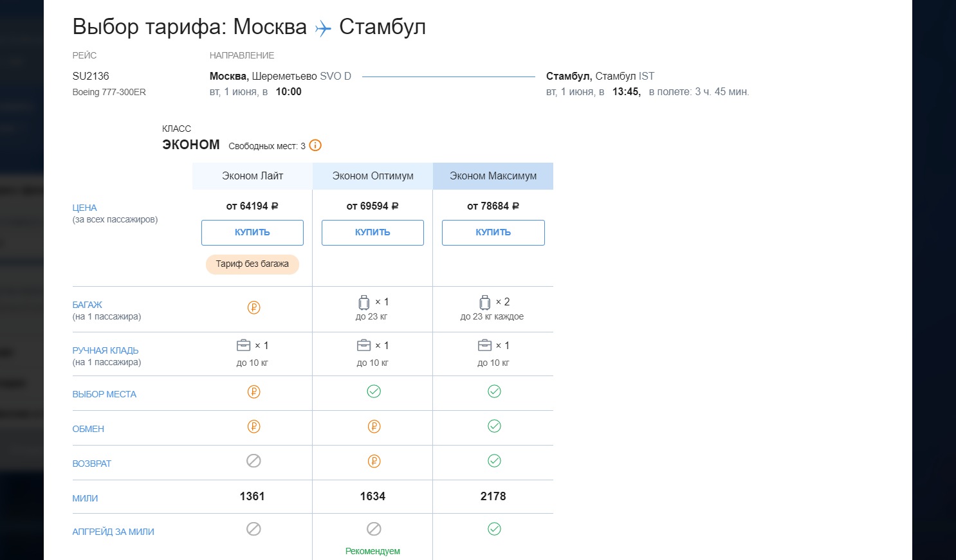Click the green checkmark for Эконом Максимум miles upgrade
This screenshot has height=560, width=956.
pos(494,529)
